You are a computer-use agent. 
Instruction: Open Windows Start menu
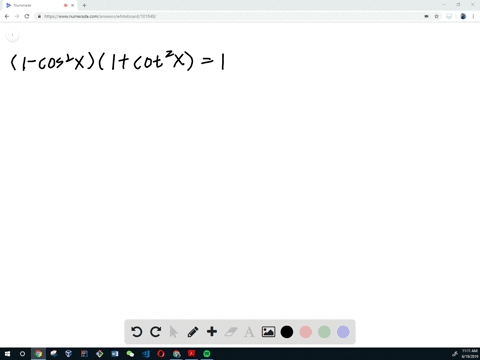(x=7, y=354)
